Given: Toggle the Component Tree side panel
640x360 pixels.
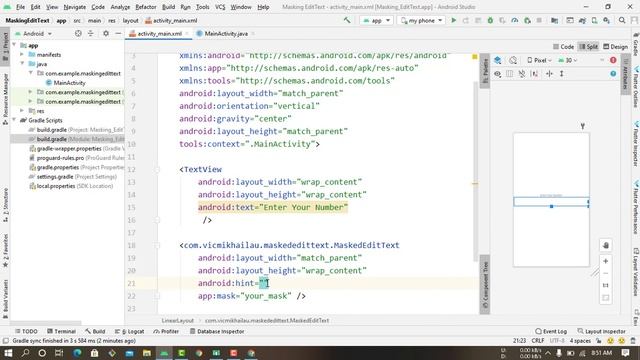Looking at the screenshot, I should pyautogui.click(x=485, y=285).
